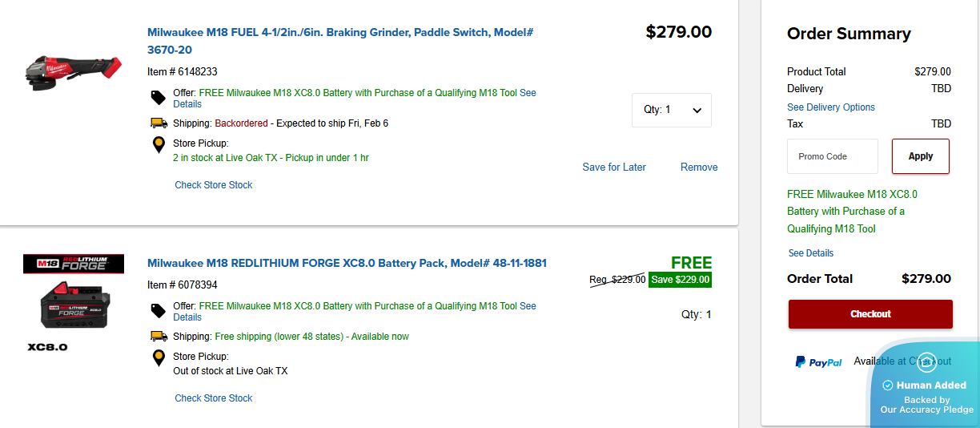Click Save for Later on the grinder
980x428 pixels.
(x=614, y=168)
